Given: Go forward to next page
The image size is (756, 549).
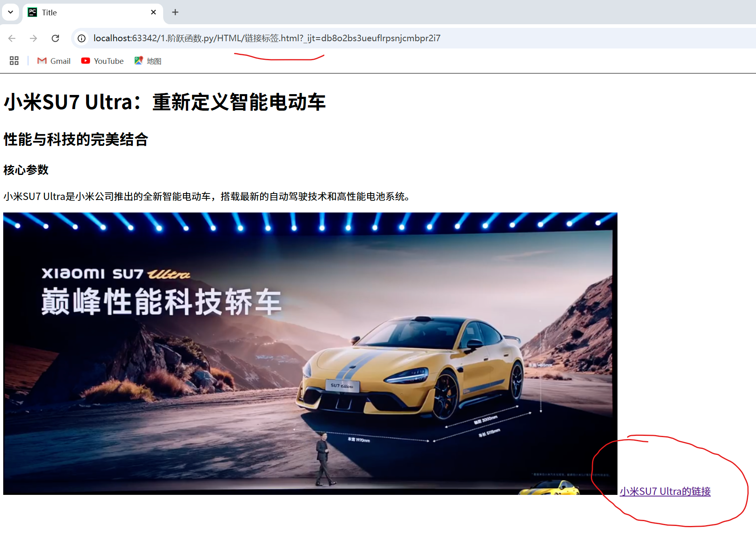Looking at the screenshot, I should (x=34, y=38).
